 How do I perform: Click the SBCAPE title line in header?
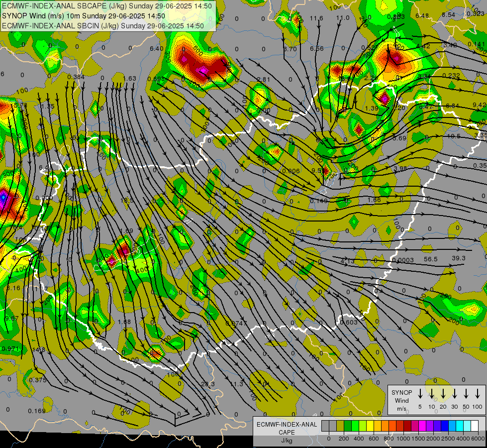coord(107,6)
